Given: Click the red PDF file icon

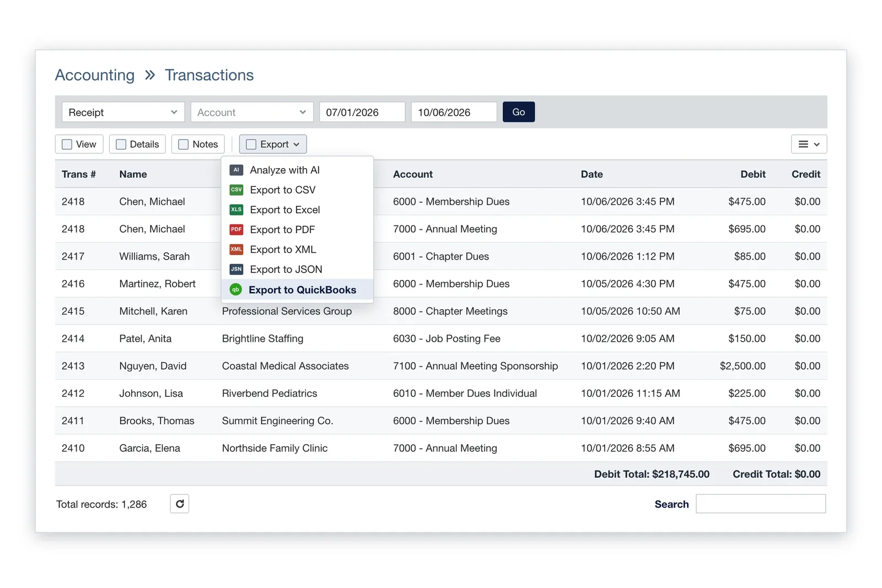Looking at the screenshot, I should (236, 229).
